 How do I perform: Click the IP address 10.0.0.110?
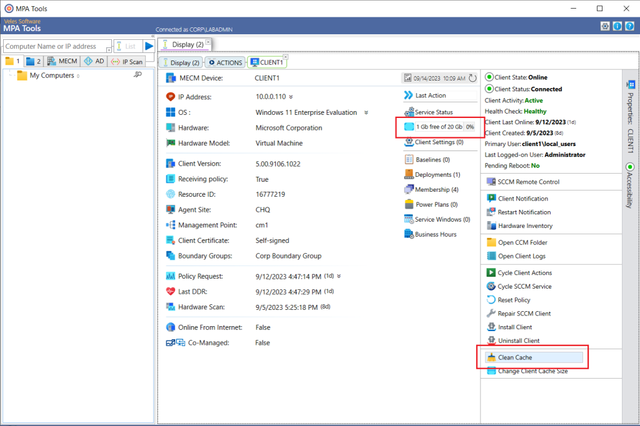[271, 97]
